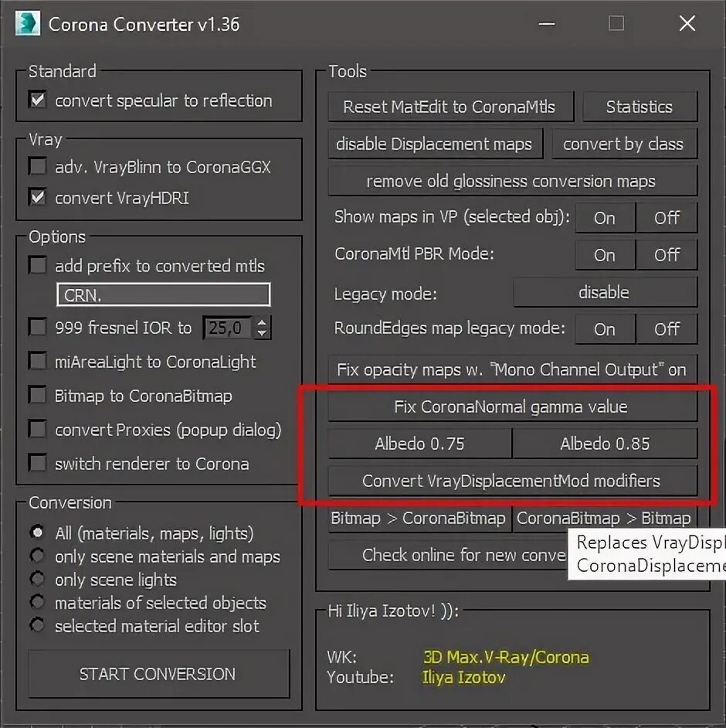Choose only scene materials and maps
Screen dimensions: 726x728
37,556
